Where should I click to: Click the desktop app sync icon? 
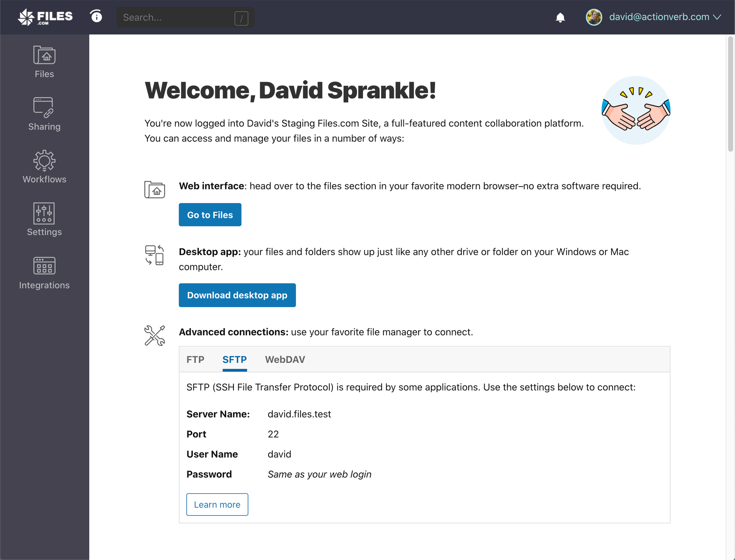pyautogui.click(x=155, y=255)
